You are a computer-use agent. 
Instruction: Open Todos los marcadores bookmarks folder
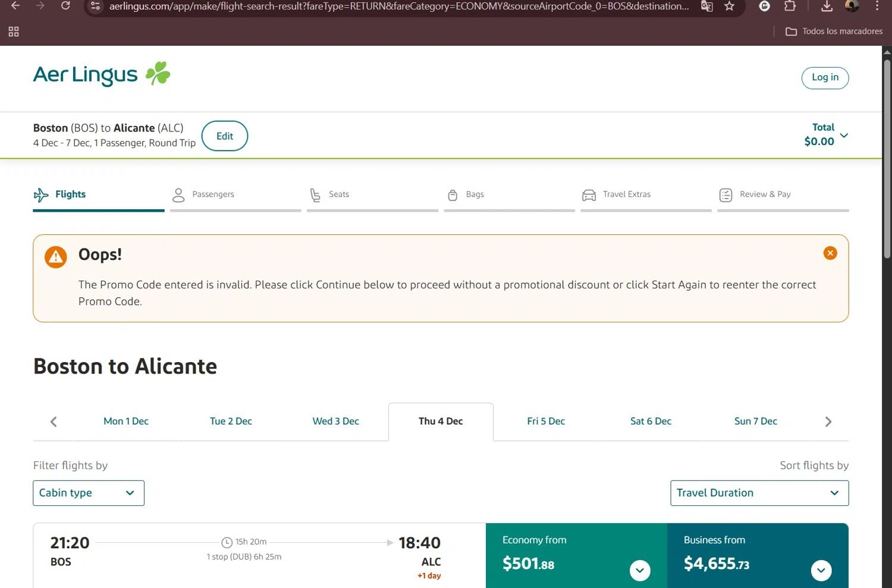(x=834, y=32)
